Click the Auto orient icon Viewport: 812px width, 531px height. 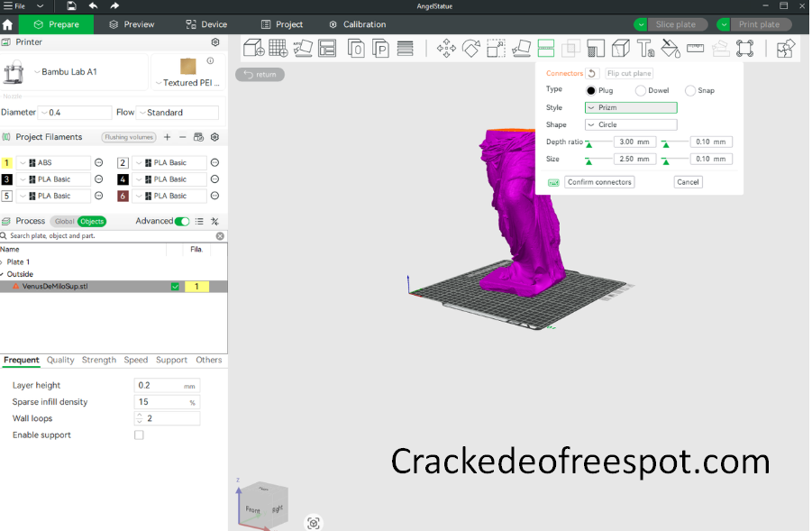click(304, 49)
